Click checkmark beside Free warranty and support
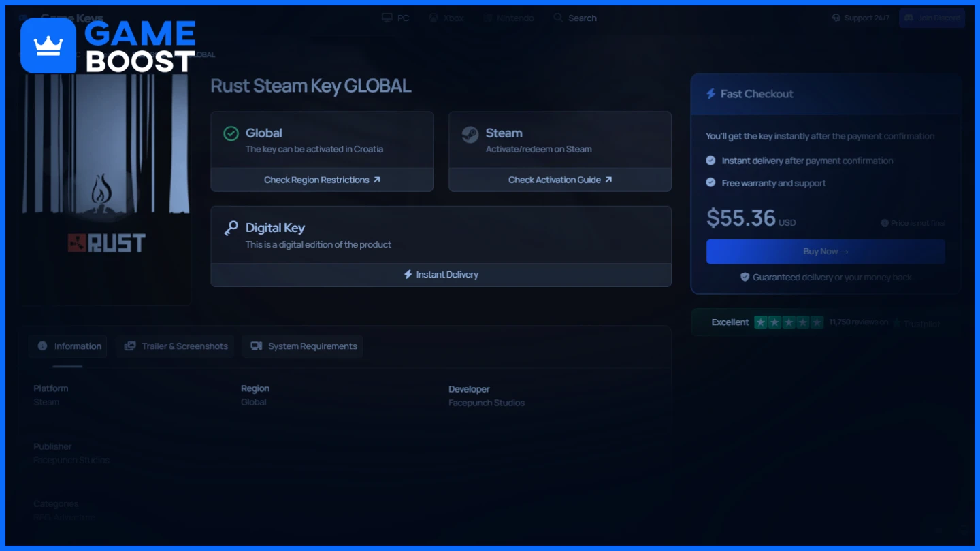980x551 pixels. 710,183
